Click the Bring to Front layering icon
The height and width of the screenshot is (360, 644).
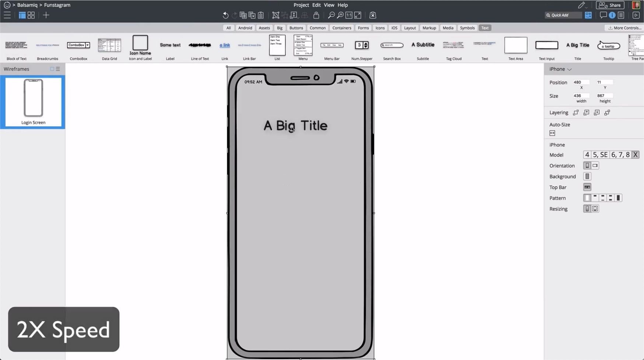tap(576, 112)
